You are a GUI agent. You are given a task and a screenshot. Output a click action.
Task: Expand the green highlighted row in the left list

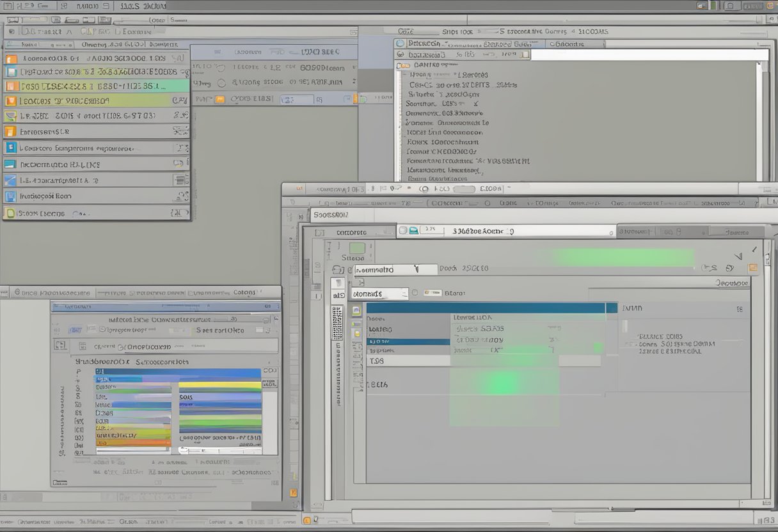point(96,86)
